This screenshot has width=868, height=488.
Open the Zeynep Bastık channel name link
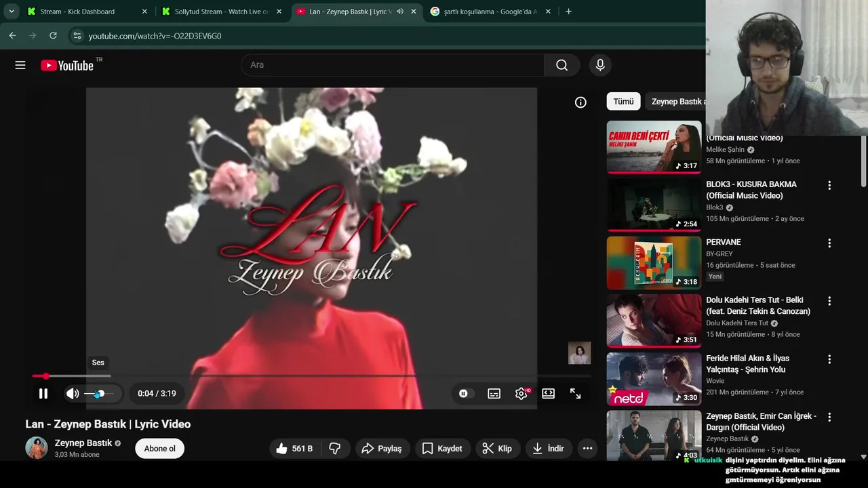83,443
